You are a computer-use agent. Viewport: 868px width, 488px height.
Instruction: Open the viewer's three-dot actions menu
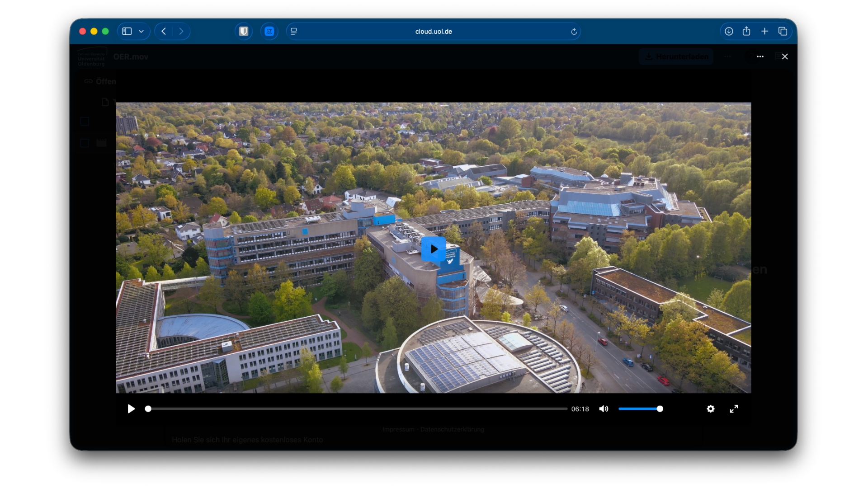click(760, 56)
